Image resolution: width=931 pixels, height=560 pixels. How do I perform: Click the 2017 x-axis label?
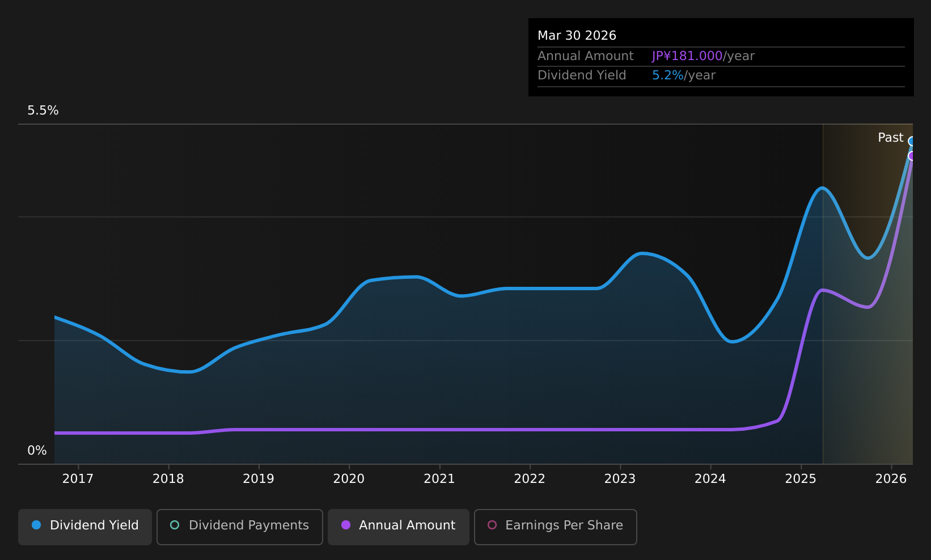[x=78, y=479]
